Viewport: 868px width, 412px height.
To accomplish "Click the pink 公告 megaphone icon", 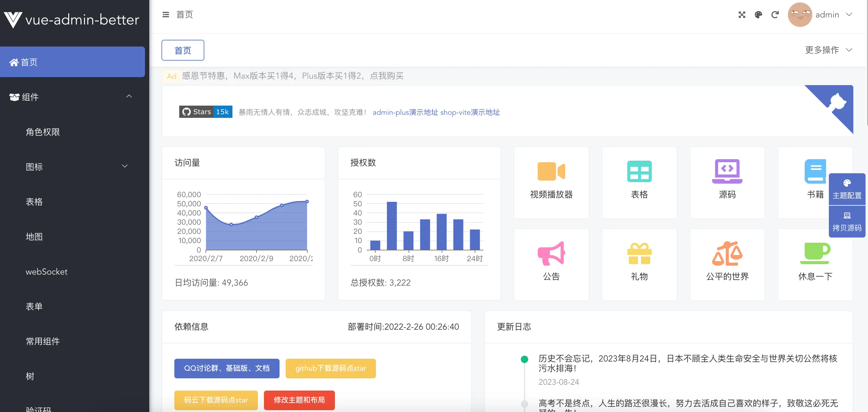I will (551, 253).
